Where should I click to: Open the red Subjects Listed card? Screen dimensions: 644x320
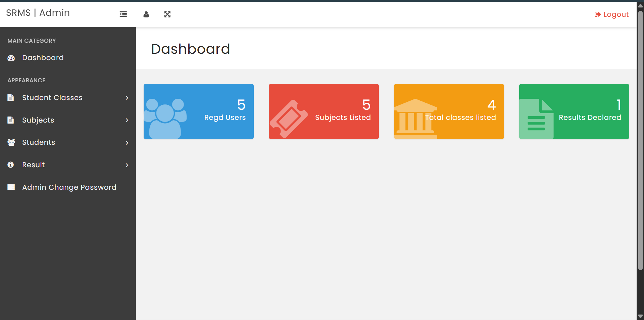point(324,111)
